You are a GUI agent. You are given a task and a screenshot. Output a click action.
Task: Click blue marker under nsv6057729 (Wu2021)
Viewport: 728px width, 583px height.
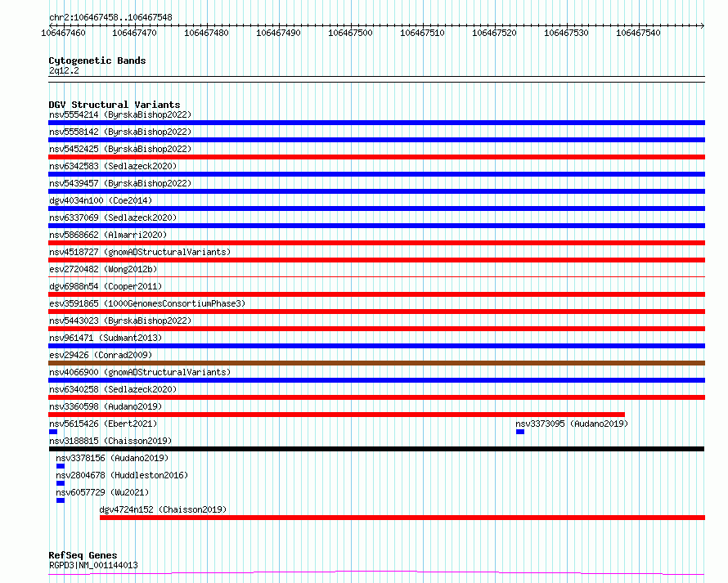[x=61, y=500]
